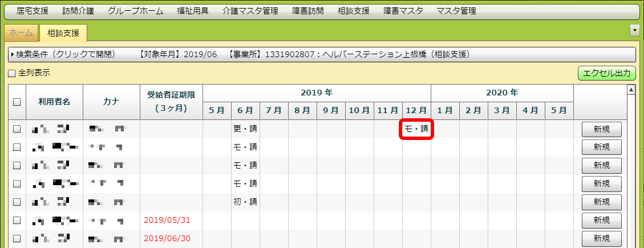644x248 pixels.
Task: Select the 相談支援 tab
Action: pos(63,33)
